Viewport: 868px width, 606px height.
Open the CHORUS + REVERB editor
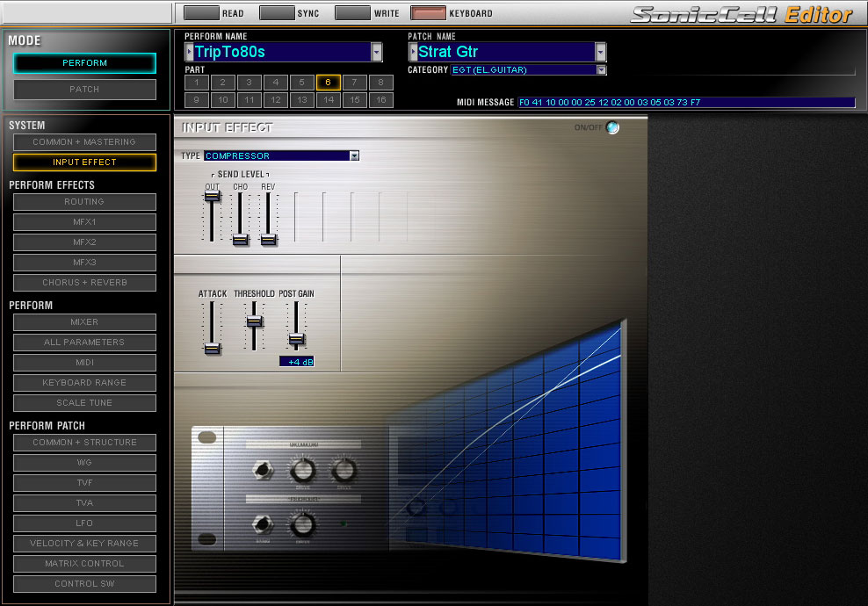84,282
